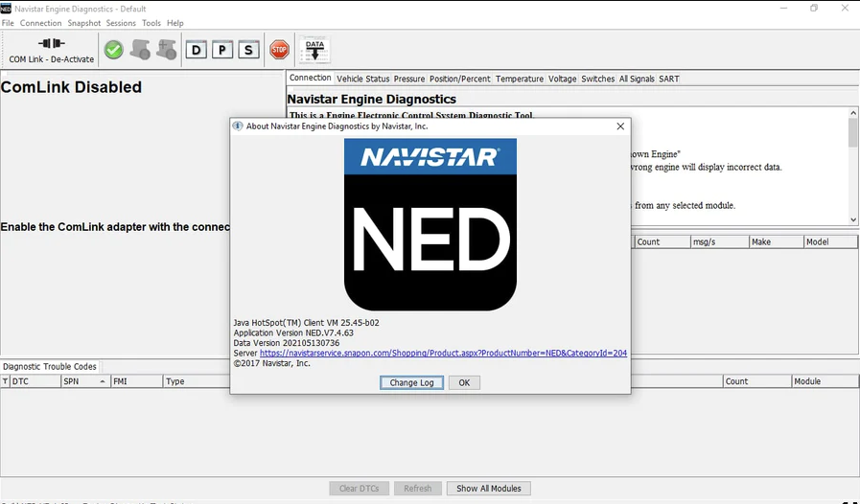
Task: Click the NED app icon in title bar
Action: tap(6, 9)
